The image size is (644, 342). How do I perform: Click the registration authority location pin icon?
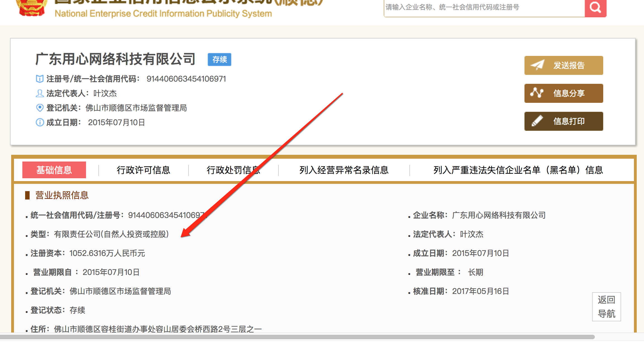point(40,108)
